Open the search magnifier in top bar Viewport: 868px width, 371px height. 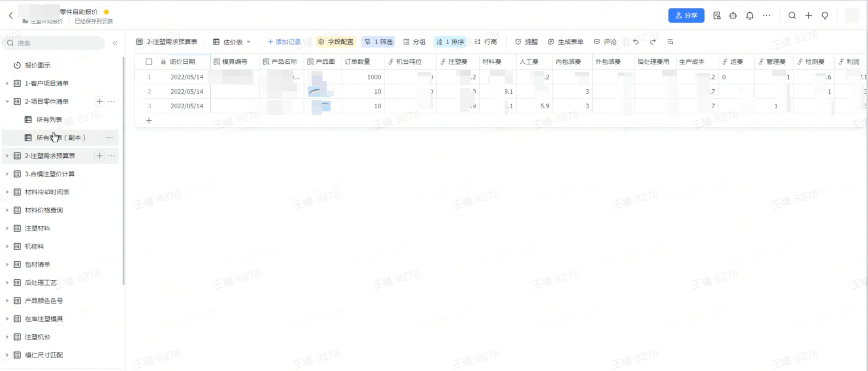pos(792,16)
